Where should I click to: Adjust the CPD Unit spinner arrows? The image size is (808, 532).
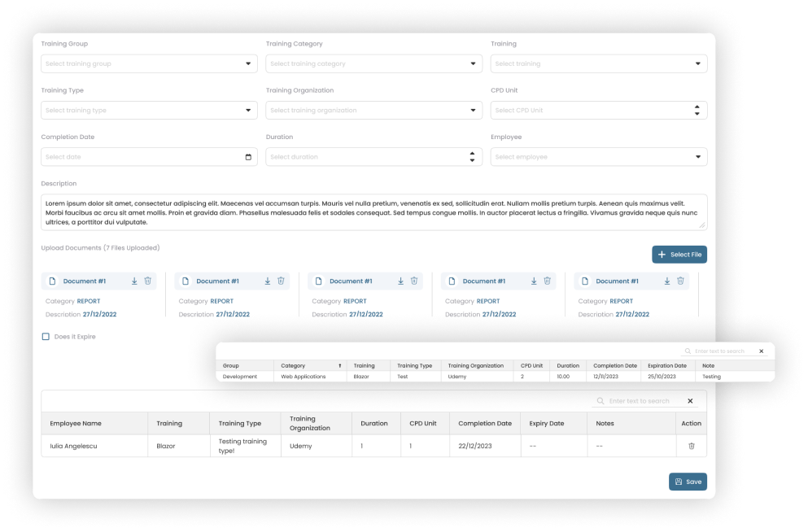click(697, 111)
